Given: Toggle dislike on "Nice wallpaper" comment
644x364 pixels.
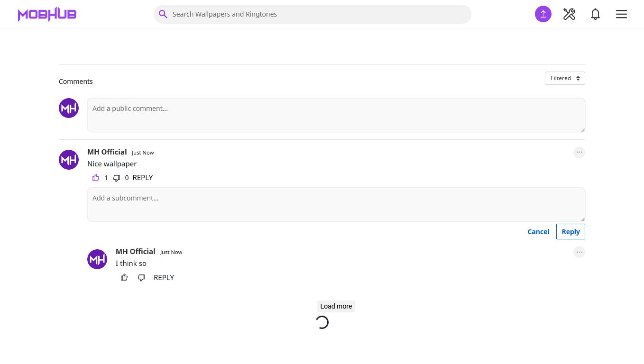Looking at the screenshot, I should pos(117,178).
